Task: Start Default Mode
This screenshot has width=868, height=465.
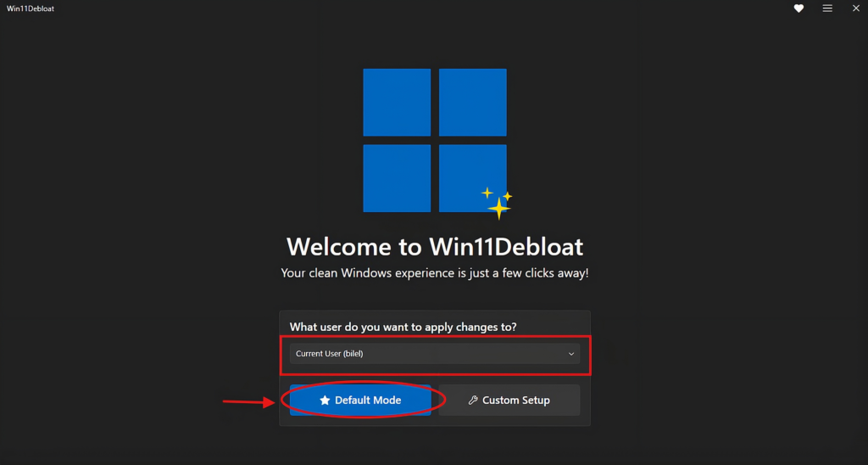Action: (360, 401)
